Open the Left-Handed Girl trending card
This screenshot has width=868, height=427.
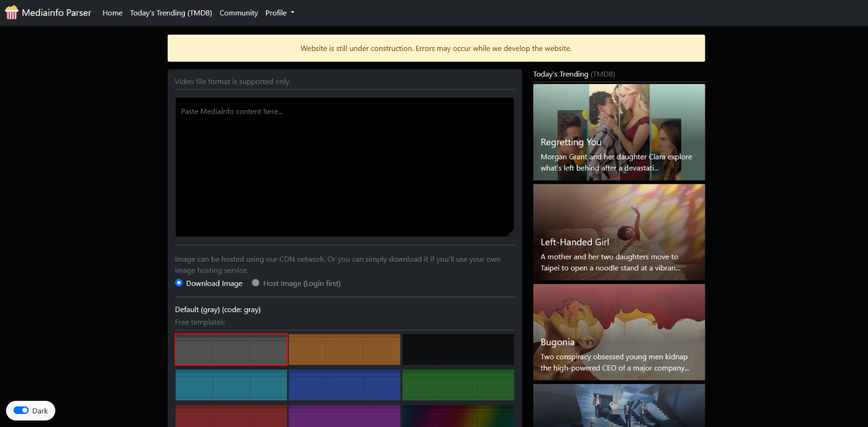[x=619, y=232]
